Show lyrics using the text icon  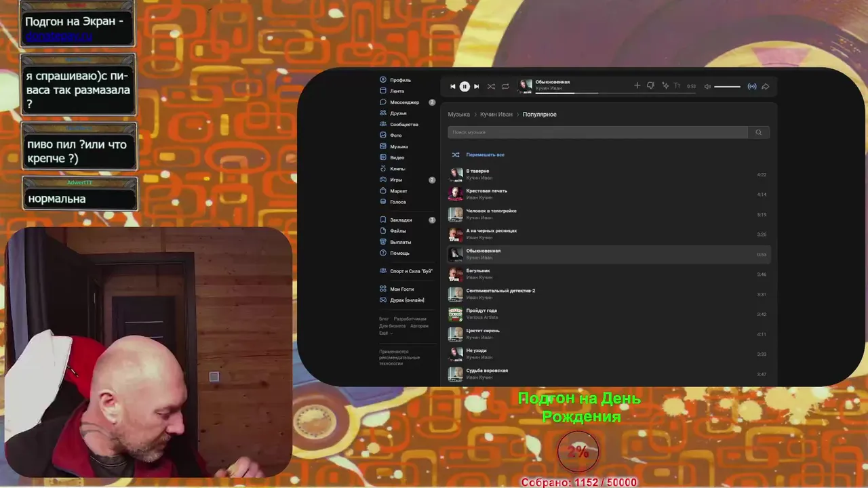tap(677, 85)
